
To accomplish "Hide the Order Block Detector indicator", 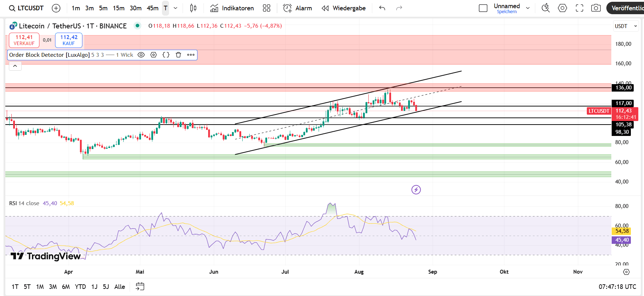I will coord(141,55).
